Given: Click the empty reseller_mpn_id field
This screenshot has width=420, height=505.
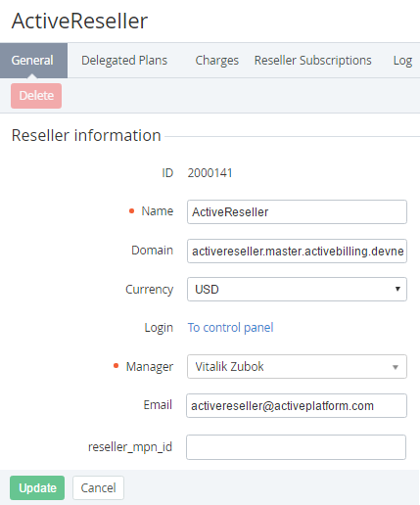Looking at the screenshot, I should tap(296, 447).
